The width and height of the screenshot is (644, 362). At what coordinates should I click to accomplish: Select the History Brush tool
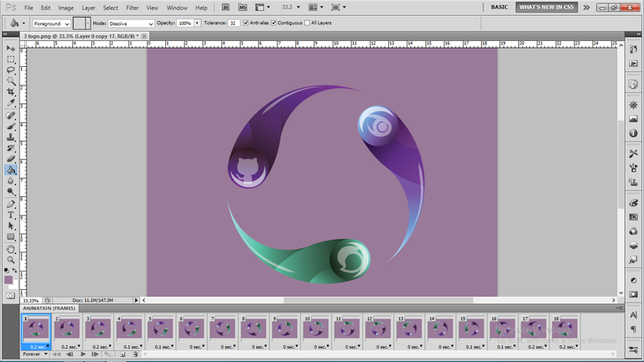coord(11,148)
